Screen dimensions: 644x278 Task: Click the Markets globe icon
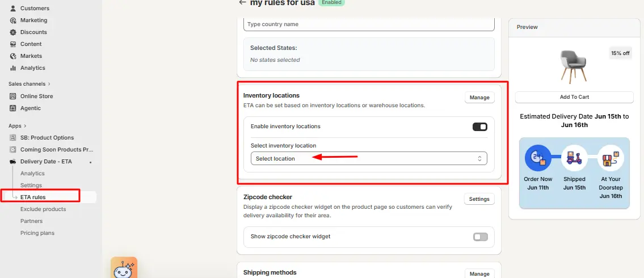(12, 56)
